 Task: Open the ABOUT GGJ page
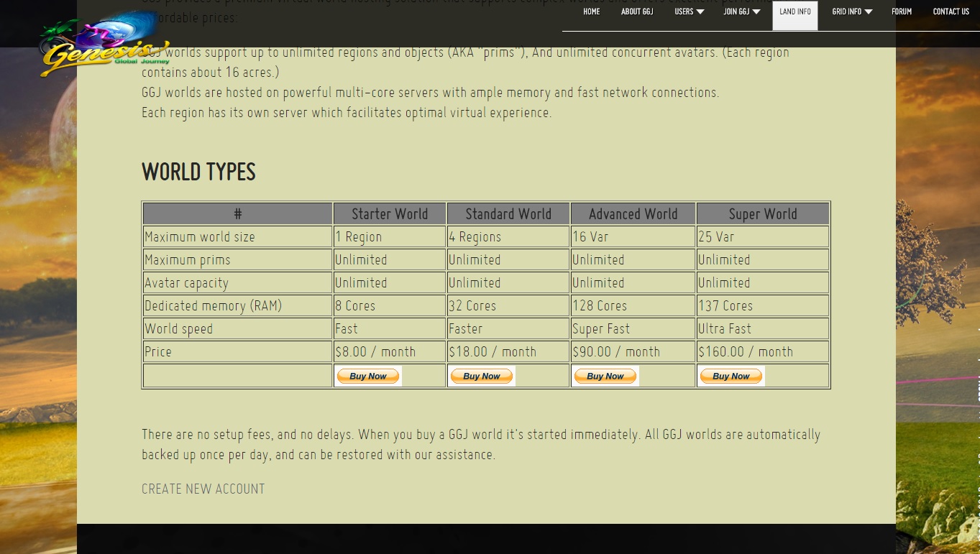pyautogui.click(x=637, y=11)
